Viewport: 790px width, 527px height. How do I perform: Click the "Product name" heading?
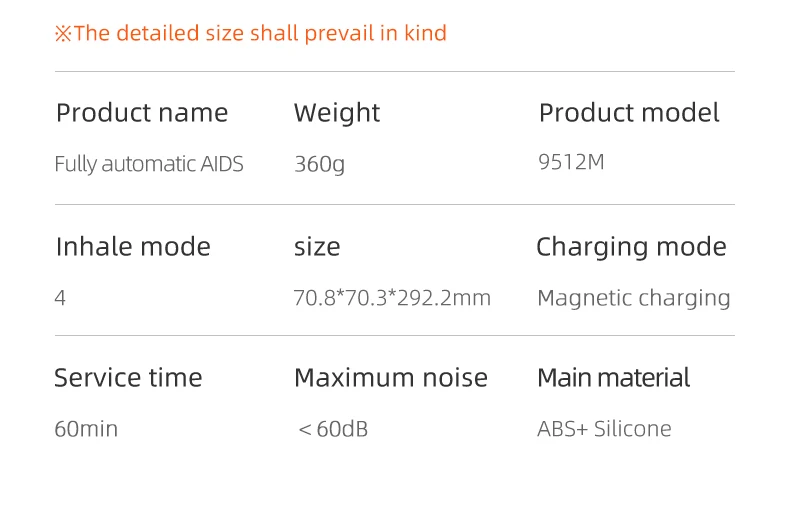(142, 113)
